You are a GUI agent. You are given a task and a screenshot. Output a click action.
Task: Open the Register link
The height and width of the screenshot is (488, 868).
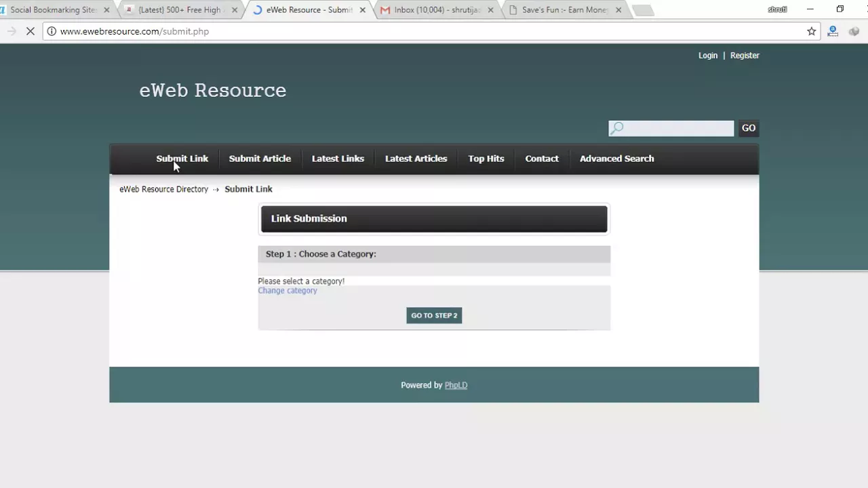pyautogui.click(x=745, y=56)
